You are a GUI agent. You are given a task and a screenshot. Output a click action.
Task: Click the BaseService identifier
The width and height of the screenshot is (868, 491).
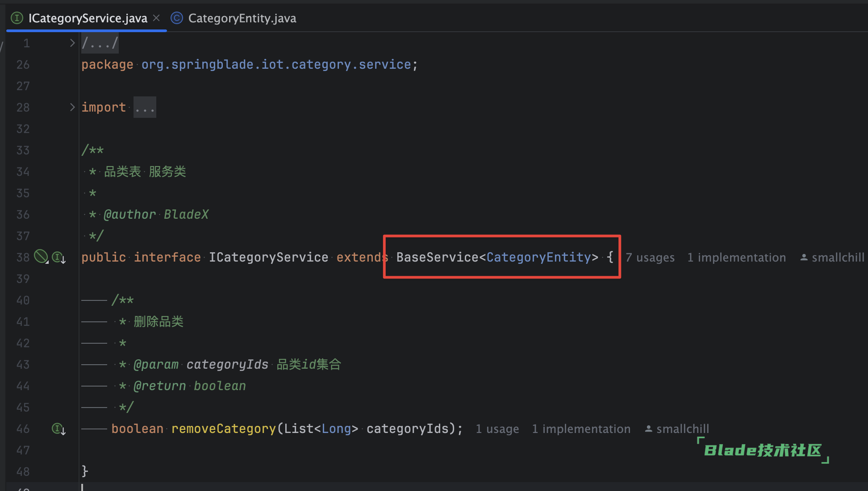tap(438, 258)
